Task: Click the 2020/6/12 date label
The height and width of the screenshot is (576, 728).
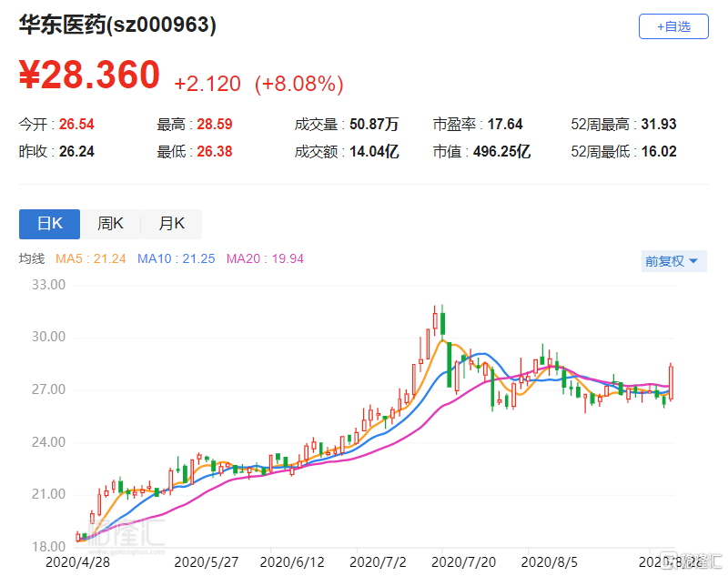Action: point(292,562)
